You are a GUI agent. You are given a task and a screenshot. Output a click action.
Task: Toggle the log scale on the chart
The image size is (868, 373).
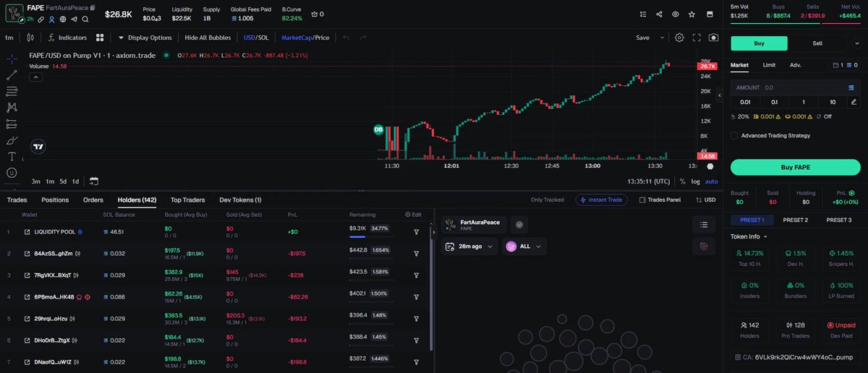coord(695,181)
